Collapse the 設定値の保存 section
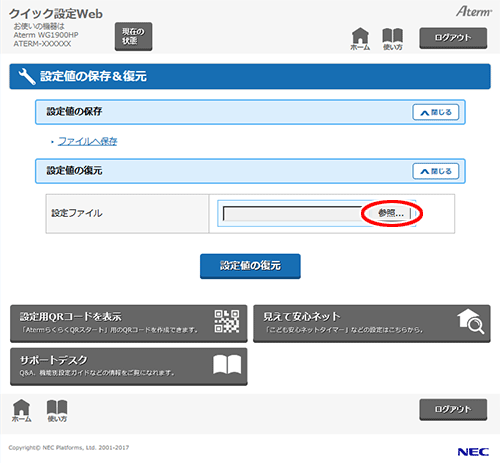This screenshot has height=463, width=500. click(x=436, y=112)
